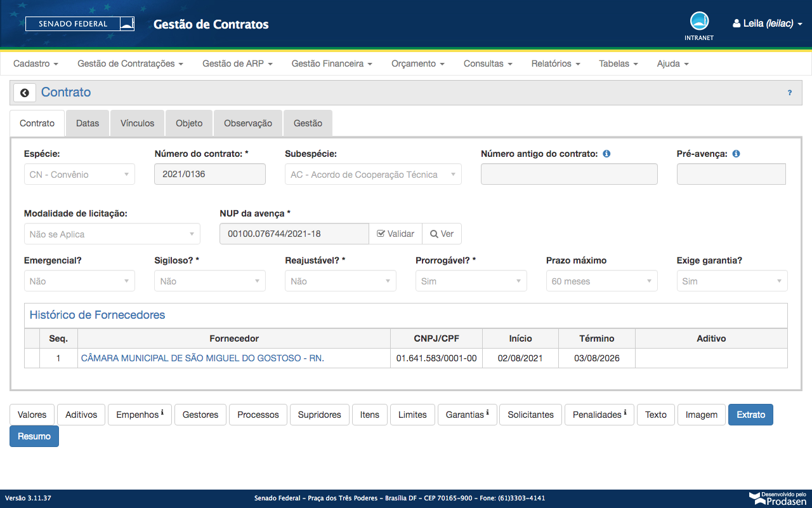Screen dimensions: 812x508
Task: Click the Senado Federal logo
Action: 80,24
